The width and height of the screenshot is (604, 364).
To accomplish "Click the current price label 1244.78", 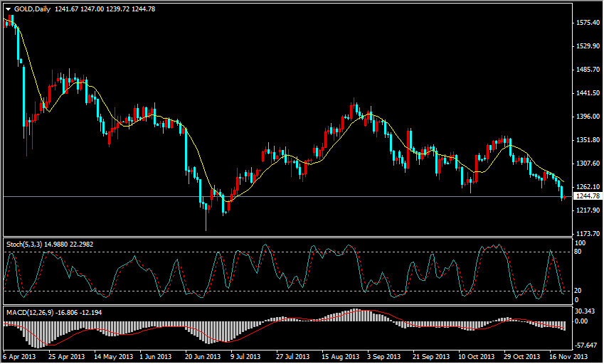I will coord(588,196).
